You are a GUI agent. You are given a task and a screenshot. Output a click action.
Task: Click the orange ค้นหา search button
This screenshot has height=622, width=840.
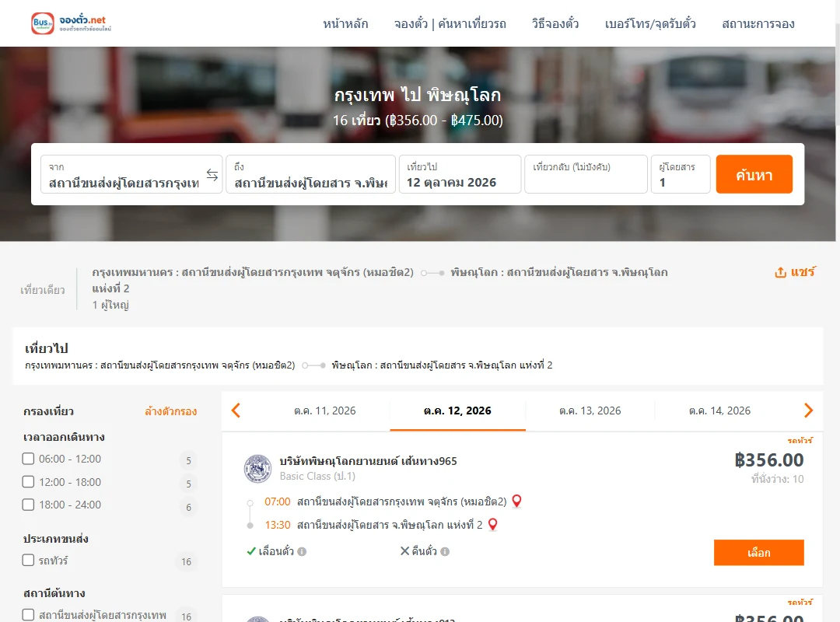[754, 174]
